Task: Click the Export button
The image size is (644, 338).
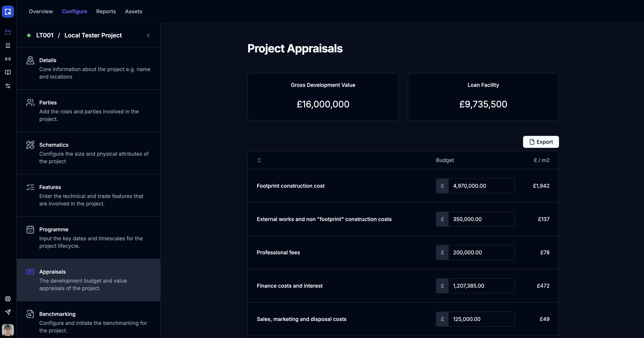Action: 541,142
